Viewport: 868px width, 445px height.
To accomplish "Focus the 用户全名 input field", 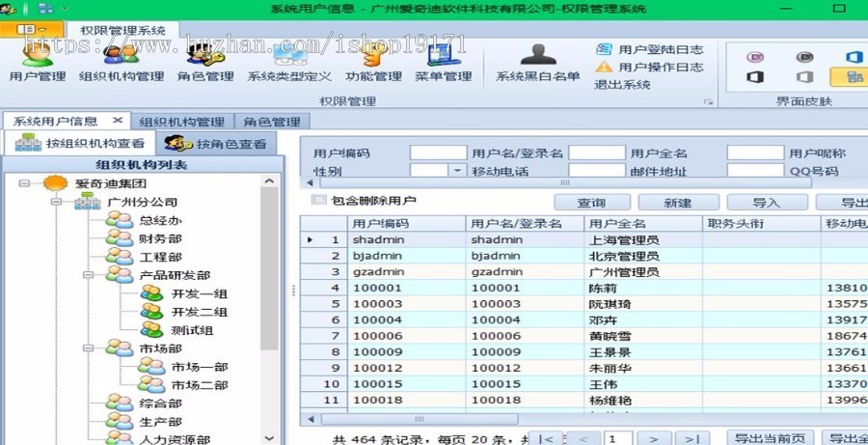I will (x=755, y=153).
